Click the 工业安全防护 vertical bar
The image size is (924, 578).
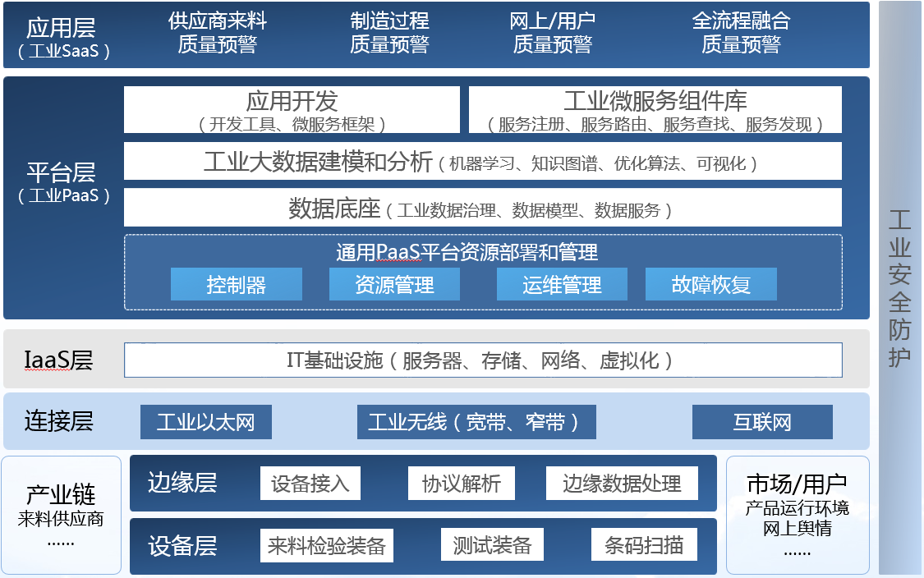(x=900, y=287)
